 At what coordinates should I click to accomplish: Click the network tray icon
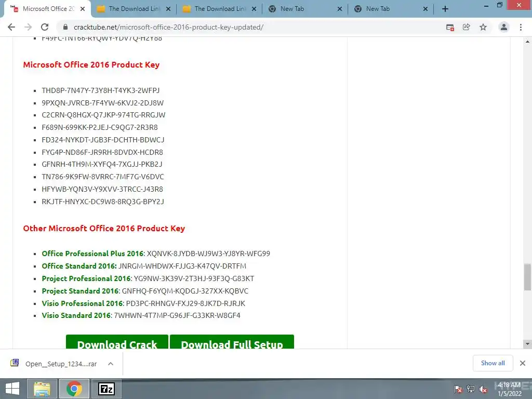(x=471, y=389)
